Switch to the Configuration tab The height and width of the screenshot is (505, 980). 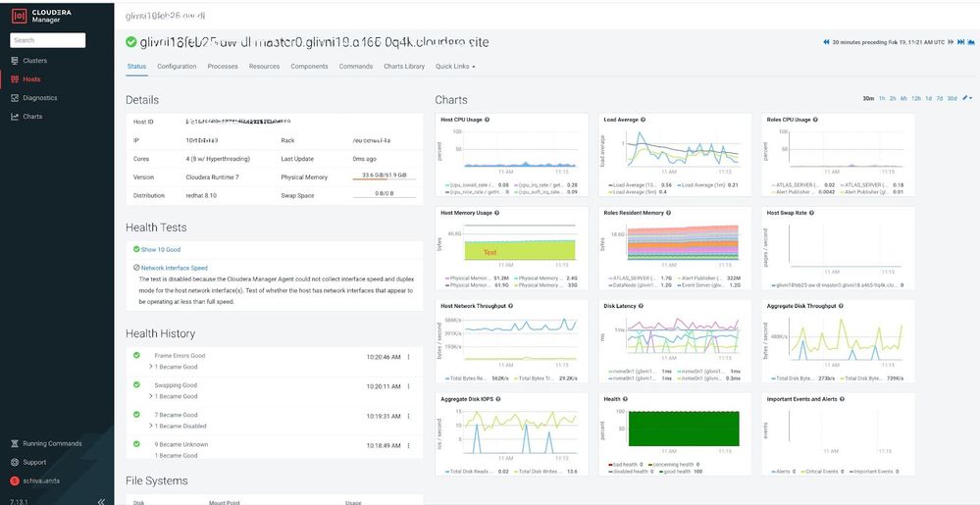click(177, 67)
